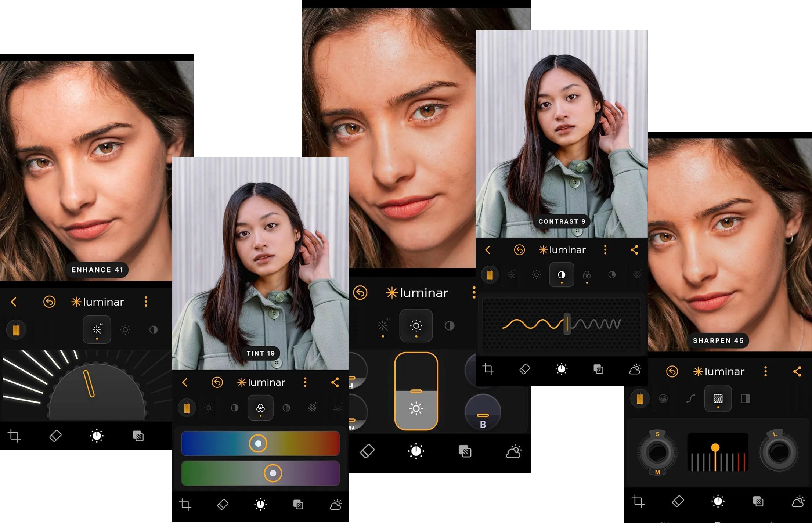Image resolution: width=812 pixels, height=523 pixels.
Task: Tap the back chevron on the Tint 19 screen
Action: pyautogui.click(x=185, y=382)
